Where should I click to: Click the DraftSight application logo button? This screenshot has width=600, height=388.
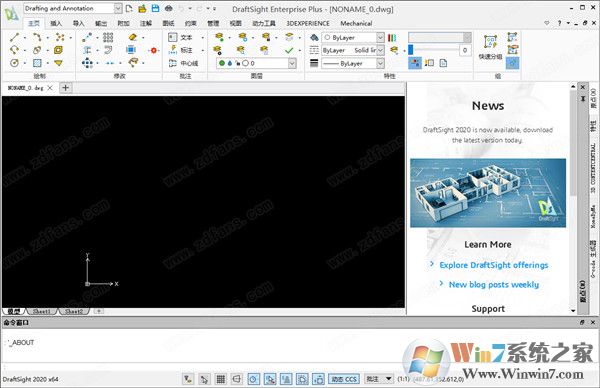pyautogui.click(x=11, y=14)
